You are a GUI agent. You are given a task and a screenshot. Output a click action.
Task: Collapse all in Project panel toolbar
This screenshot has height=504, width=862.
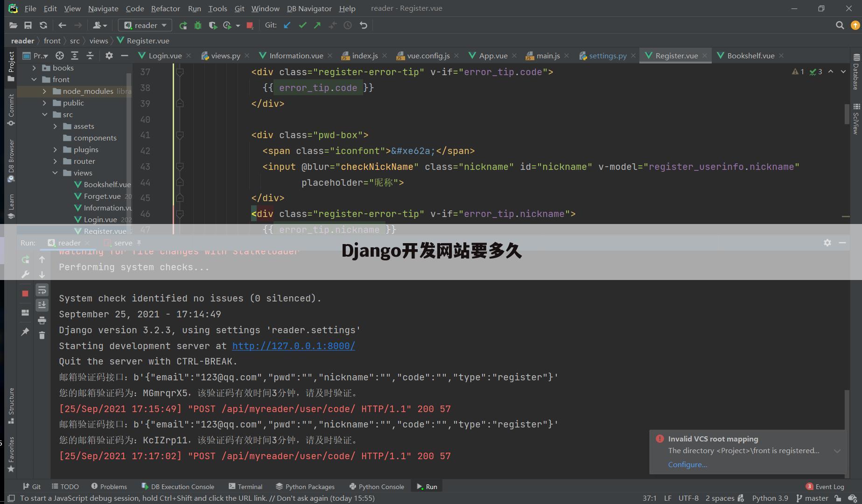click(x=90, y=56)
